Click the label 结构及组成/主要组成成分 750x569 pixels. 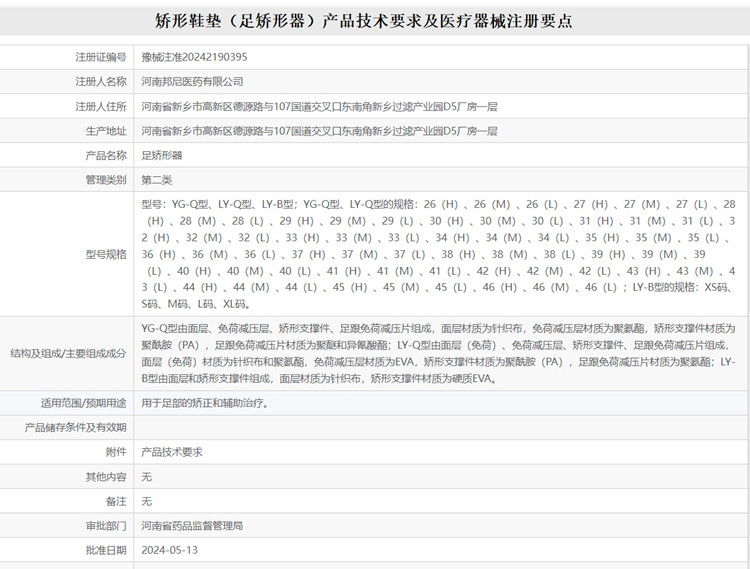(x=68, y=353)
